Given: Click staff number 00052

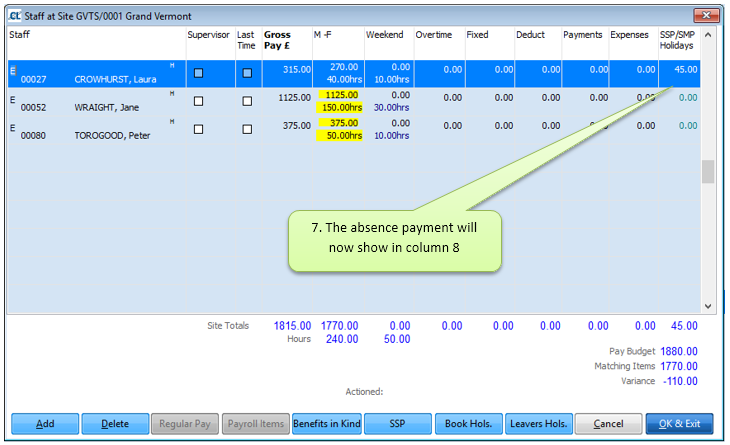Looking at the screenshot, I should [x=34, y=108].
